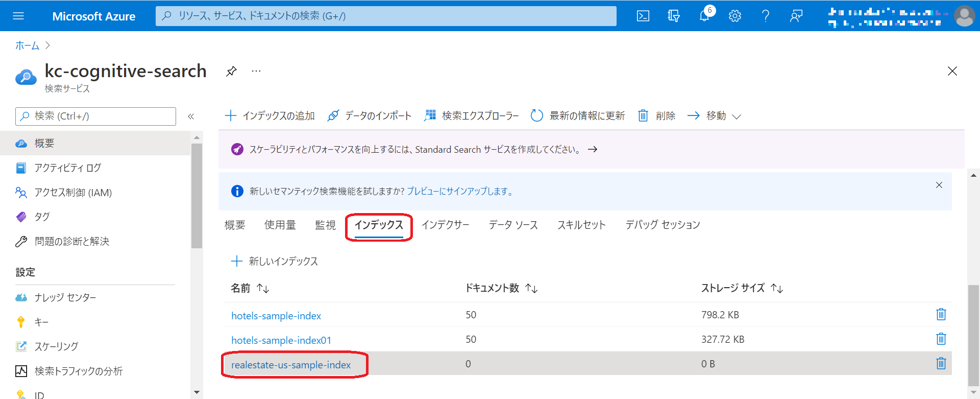Open Cloud Shell from the top bar

(x=643, y=16)
